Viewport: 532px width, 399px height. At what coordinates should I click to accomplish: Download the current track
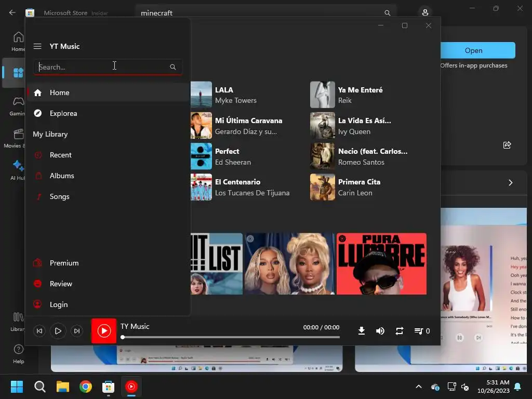362,331
